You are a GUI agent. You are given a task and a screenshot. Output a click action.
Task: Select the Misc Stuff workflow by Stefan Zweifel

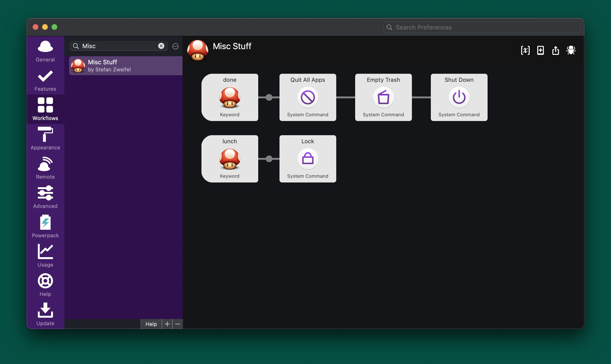pyautogui.click(x=125, y=65)
